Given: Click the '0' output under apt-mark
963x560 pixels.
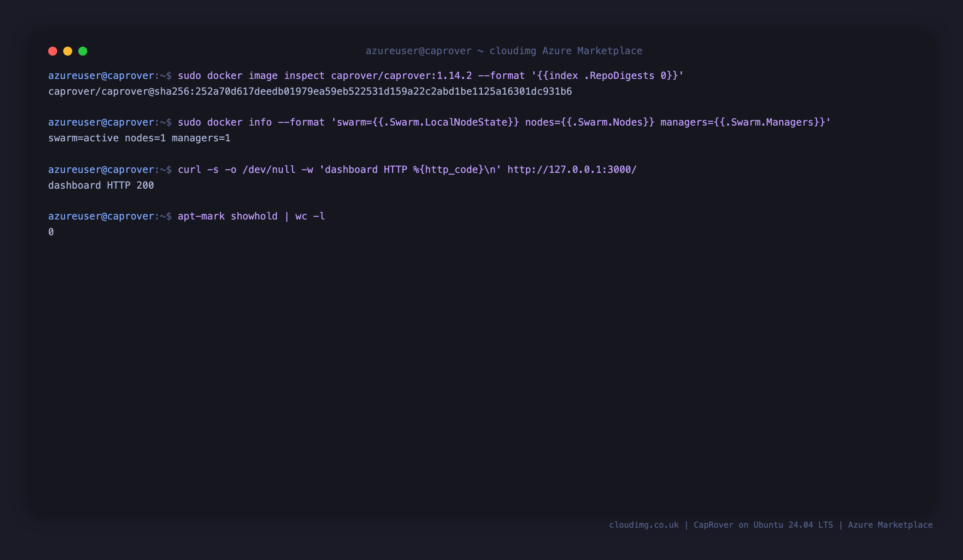Looking at the screenshot, I should click(51, 232).
